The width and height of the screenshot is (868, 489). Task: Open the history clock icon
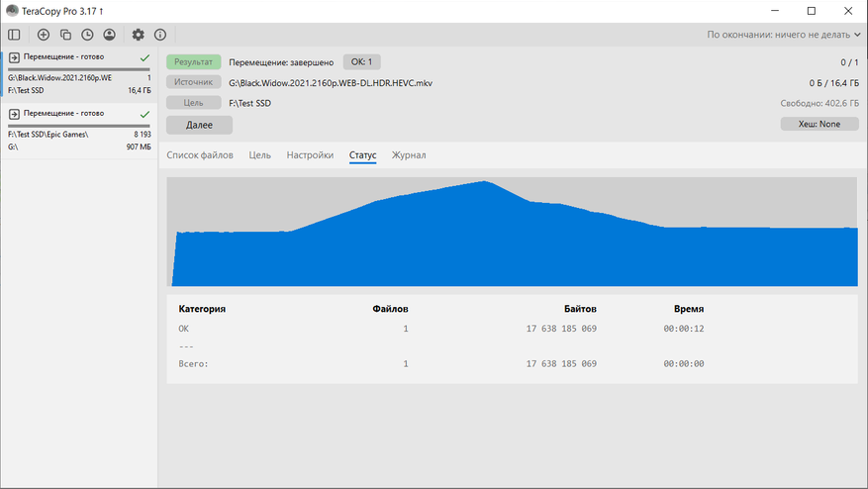click(x=87, y=35)
